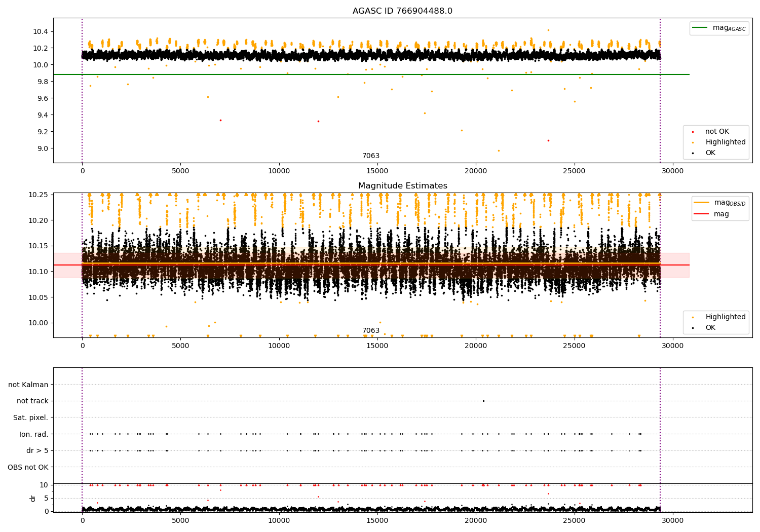Click the highest orange point above 10.4

(548, 30)
